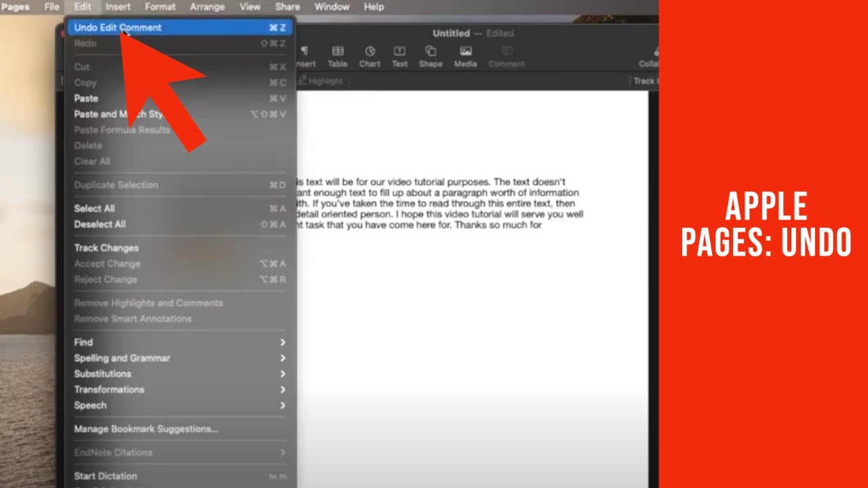Click the Table toolbar icon
This screenshot has width=868, height=488.
pos(337,57)
